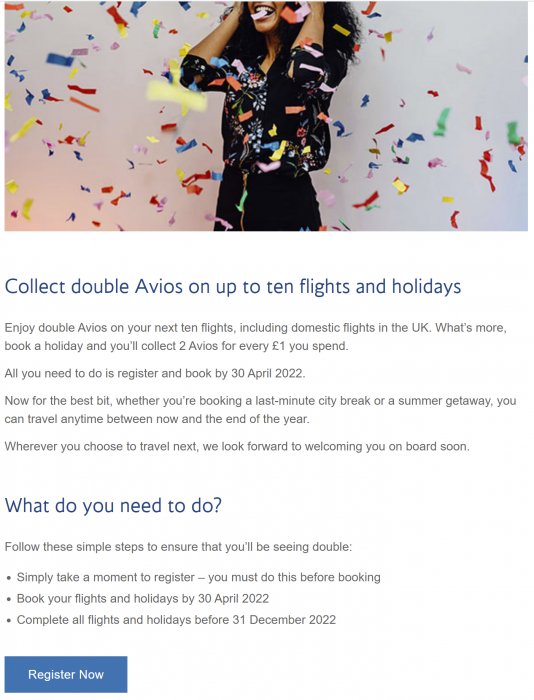Viewport: 534px width, 700px height.
Task: Click the 'What do you need to do?' heading
Action: 113,506
